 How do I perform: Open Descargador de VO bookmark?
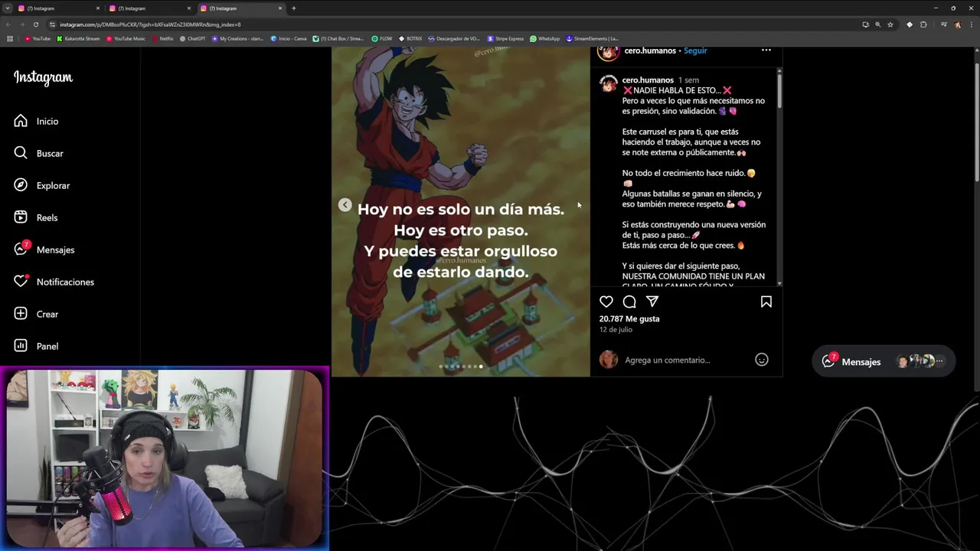[x=454, y=38]
